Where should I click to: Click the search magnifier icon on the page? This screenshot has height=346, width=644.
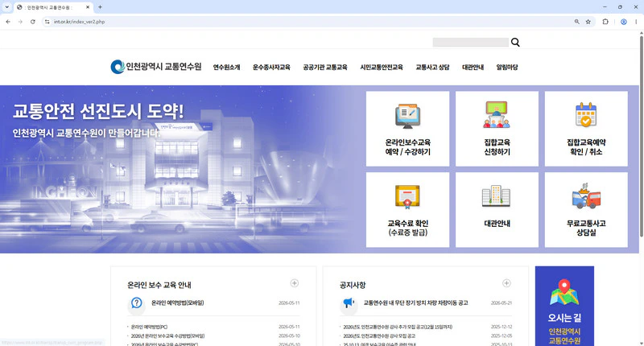(x=515, y=43)
